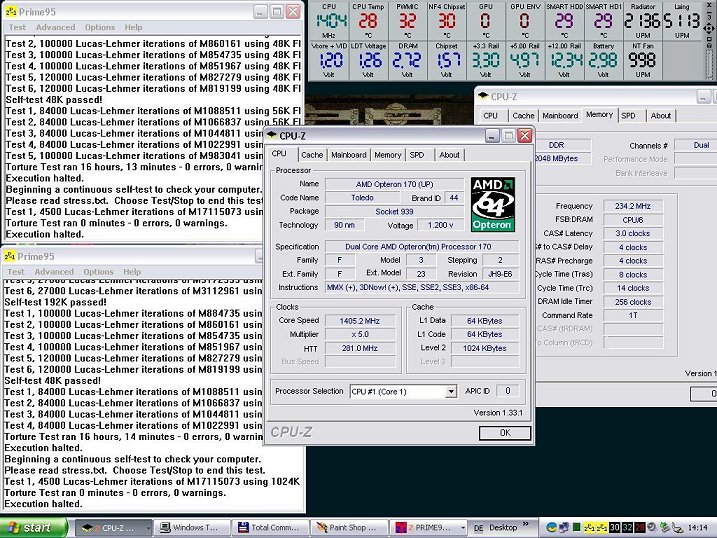Viewport: 717px width, 538px height.
Task: Open the Test menu in lower Prime95 window
Action: click(x=16, y=272)
